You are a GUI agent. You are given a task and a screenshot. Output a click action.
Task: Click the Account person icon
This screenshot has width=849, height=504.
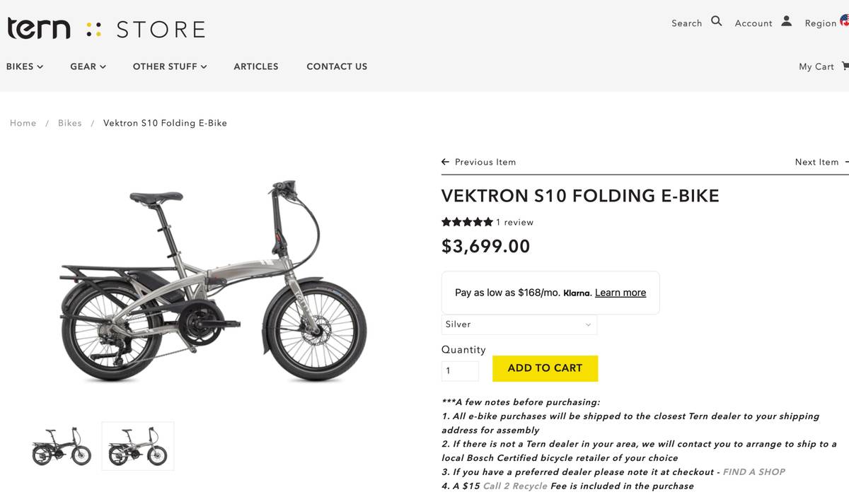click(786, 21)
